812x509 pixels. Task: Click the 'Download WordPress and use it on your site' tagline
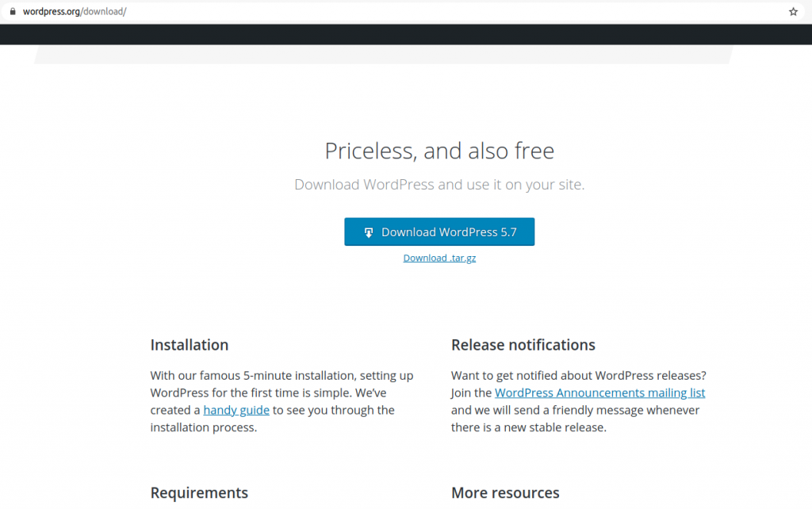[x=439, y=184]
